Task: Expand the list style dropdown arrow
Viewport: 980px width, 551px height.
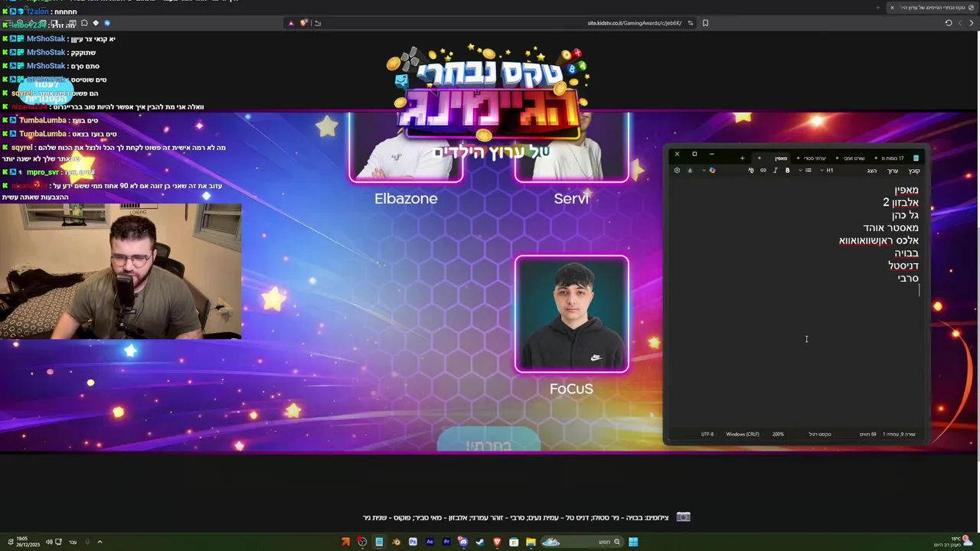Action: (800, 170)
